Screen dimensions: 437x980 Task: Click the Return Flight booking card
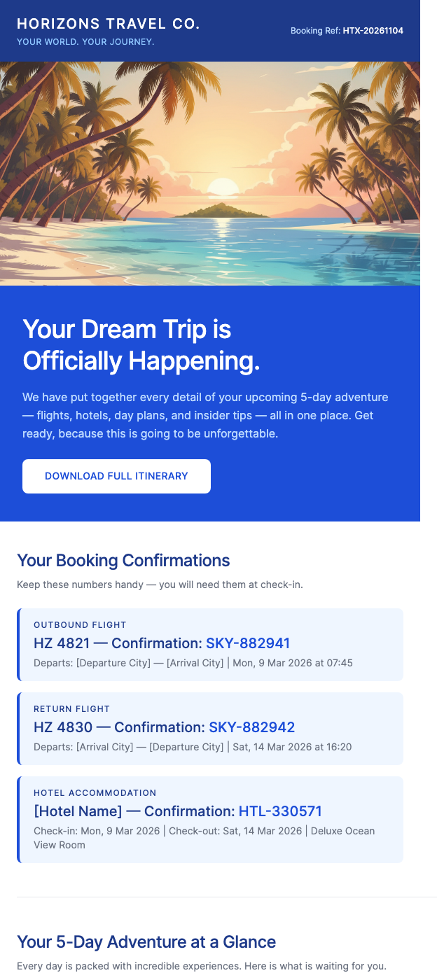click(x=210, y=728)
